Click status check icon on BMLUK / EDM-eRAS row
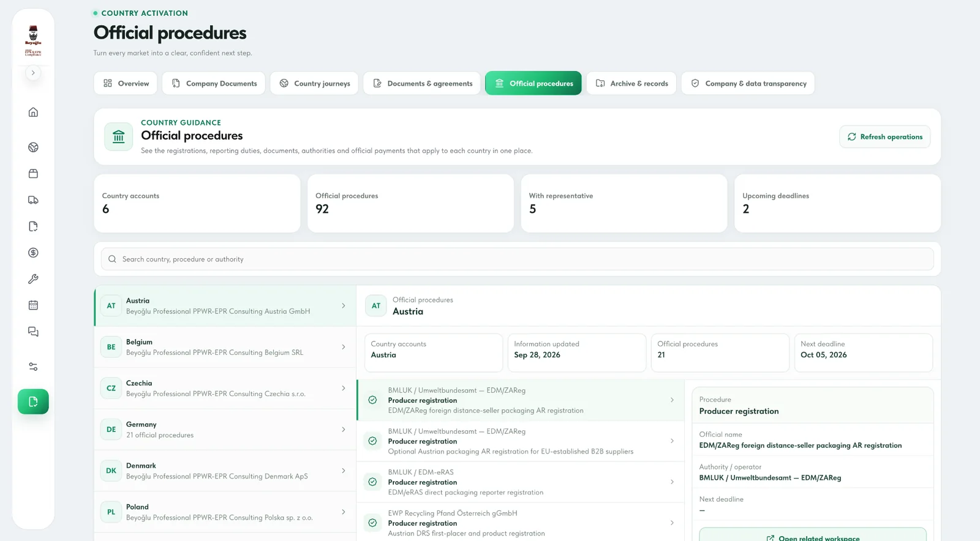980x541 pixels. click(x=372, y=482)
